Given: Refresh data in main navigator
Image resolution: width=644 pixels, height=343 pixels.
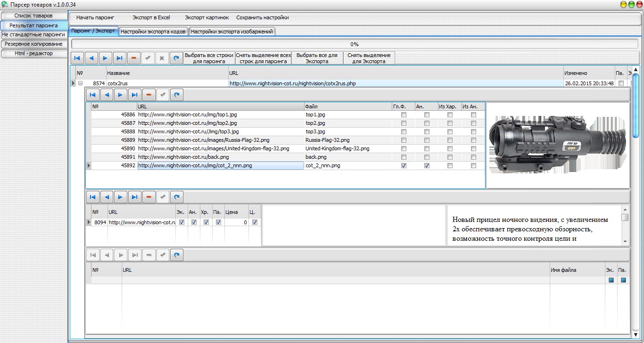Looking at the screenshot, I should (x=176, y=58).
